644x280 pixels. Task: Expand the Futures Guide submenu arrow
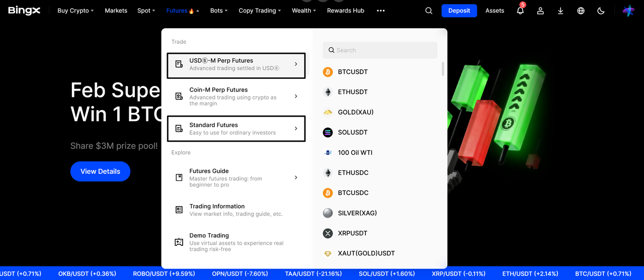296,177
